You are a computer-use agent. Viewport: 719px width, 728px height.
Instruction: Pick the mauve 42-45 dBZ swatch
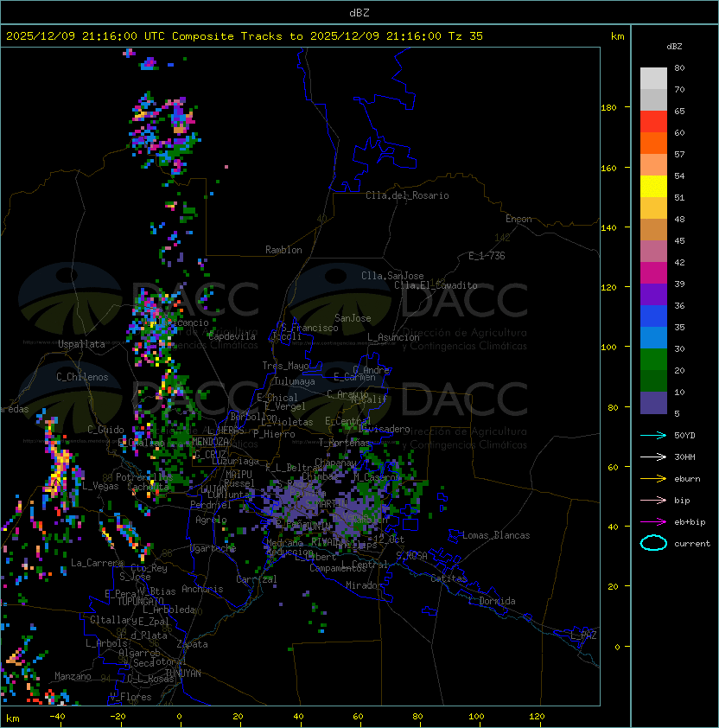(653, 252)
